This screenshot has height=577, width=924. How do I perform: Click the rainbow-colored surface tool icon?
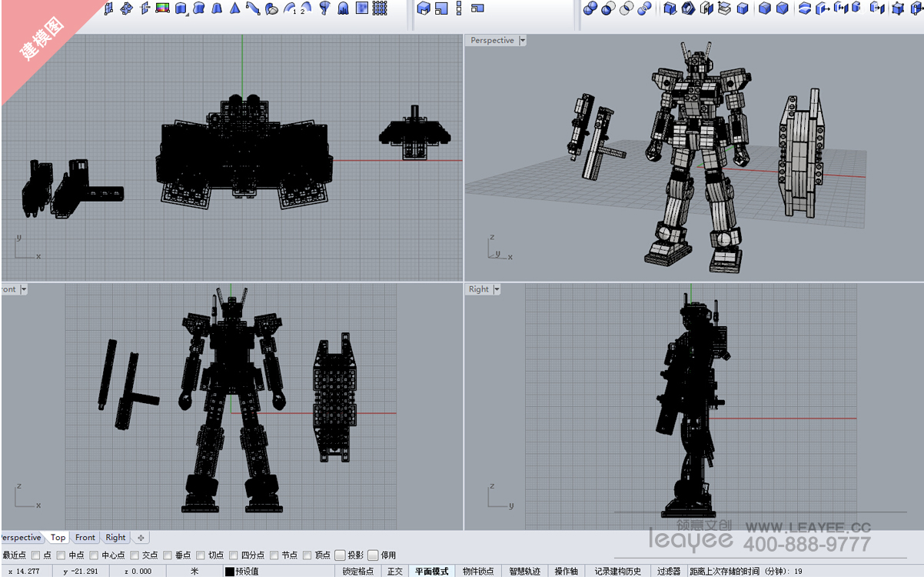pos(162,8)
